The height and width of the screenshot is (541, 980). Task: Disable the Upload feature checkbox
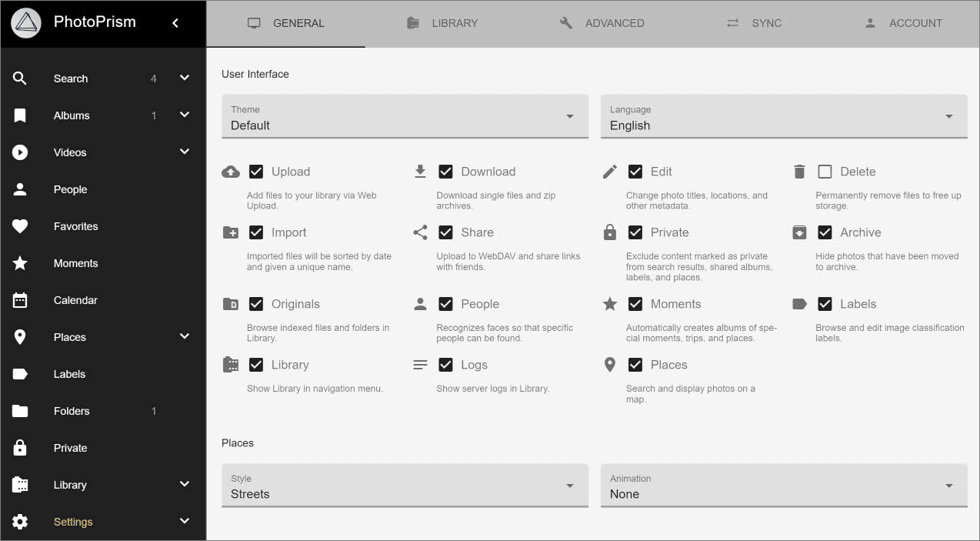pyautogui.click(x=256, y=171)
